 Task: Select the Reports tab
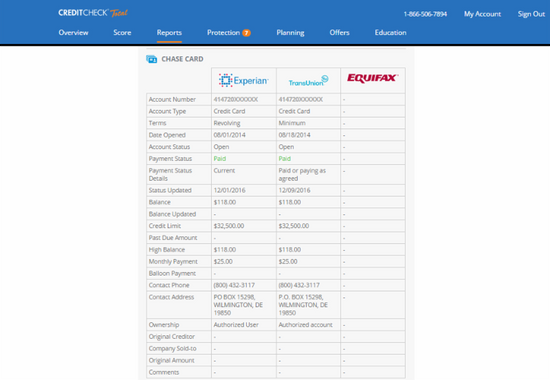169,33
